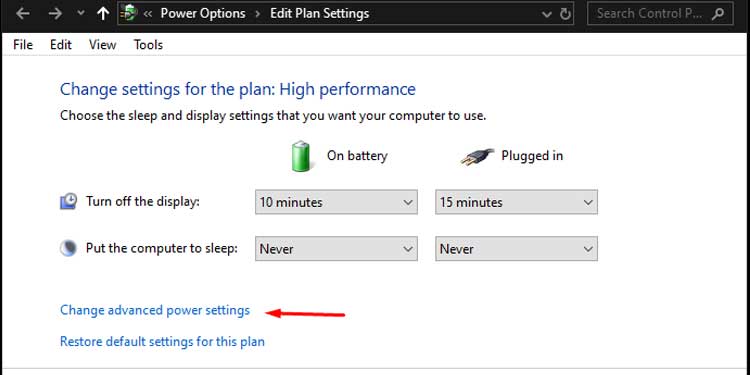Go up one level with Up arrow
Image resolution: width=750 pixels, height=375 pixels.
click(103, 13)
